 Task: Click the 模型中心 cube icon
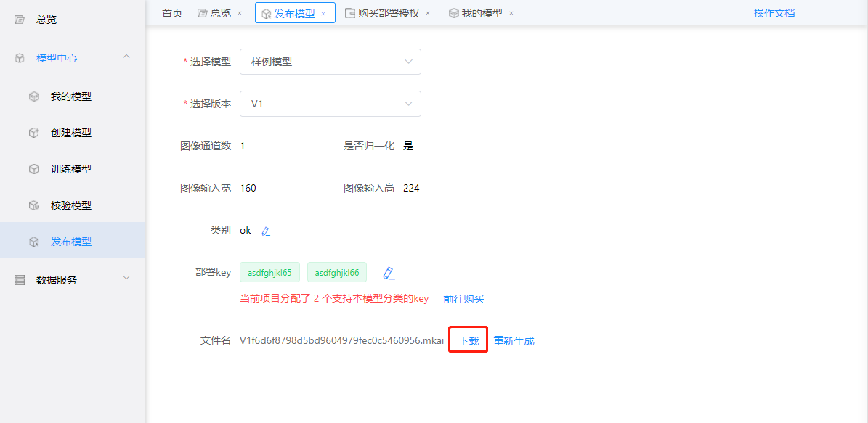point(20,58)
